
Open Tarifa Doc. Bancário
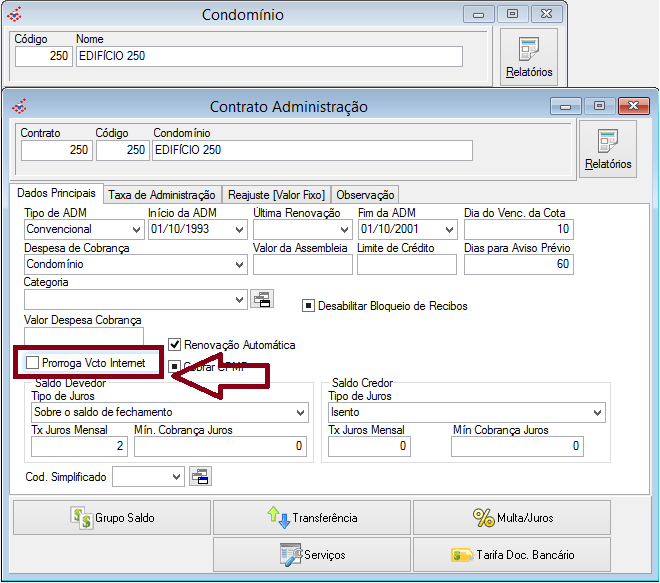(511, 554)
